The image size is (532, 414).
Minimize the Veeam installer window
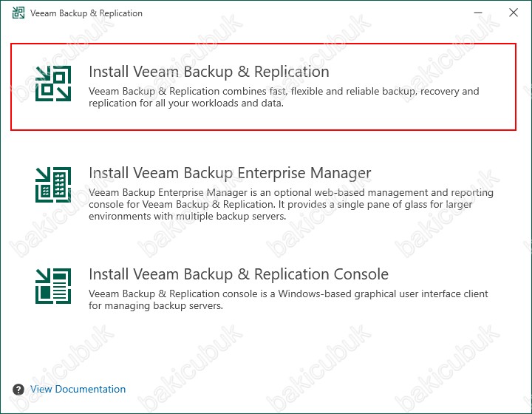click(x=478, y=13)
